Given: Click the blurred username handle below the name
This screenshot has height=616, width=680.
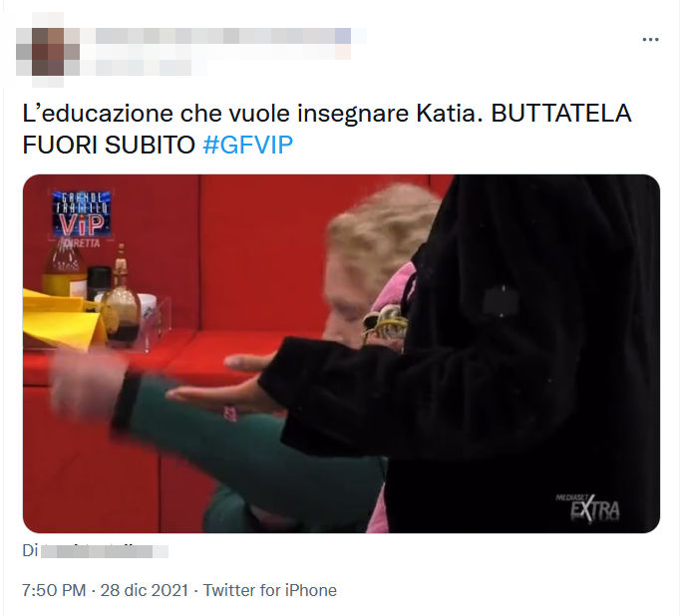Looking at the screenshot, I should [144, 67].
